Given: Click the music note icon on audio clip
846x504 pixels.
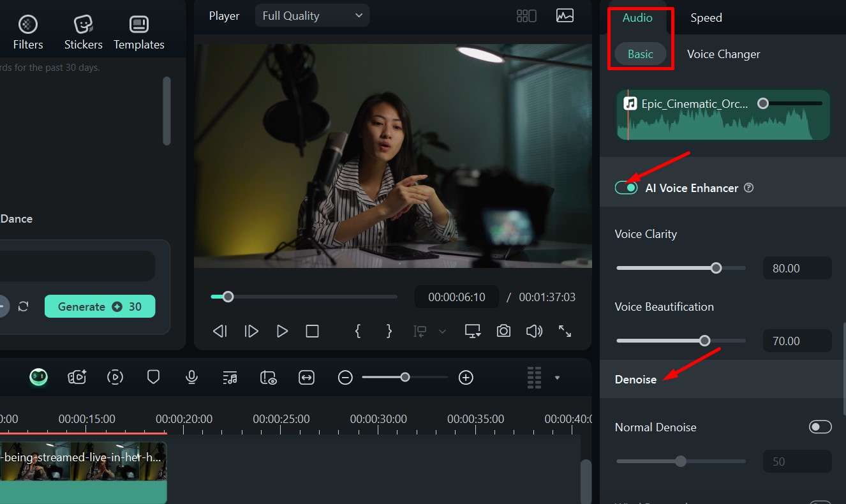Looking at the screenshot, I should 630,103.
